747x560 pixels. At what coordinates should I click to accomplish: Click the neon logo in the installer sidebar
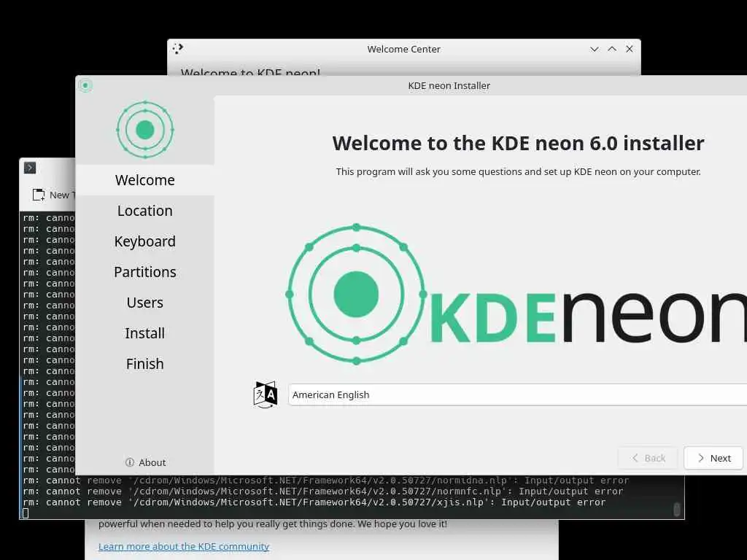tap(145, 130)
